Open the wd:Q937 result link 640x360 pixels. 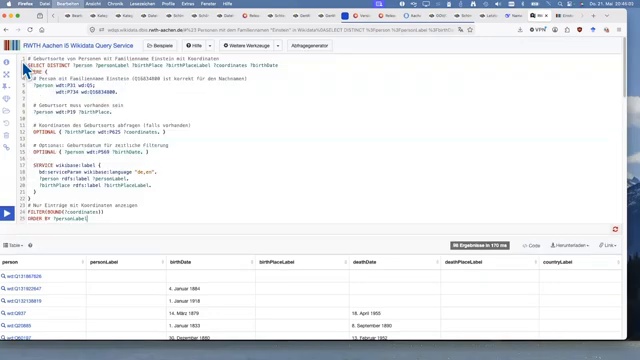click(16, 313)
